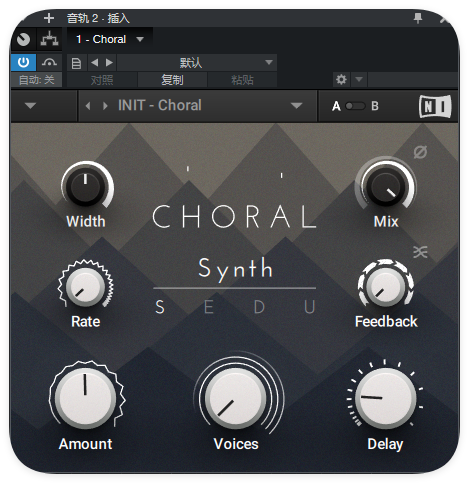Image resolution: width=469 pixels, height=483 pixels.
Task: Click the Native Instruments logo
Action: pyautogui.click(x=435, y=106)
